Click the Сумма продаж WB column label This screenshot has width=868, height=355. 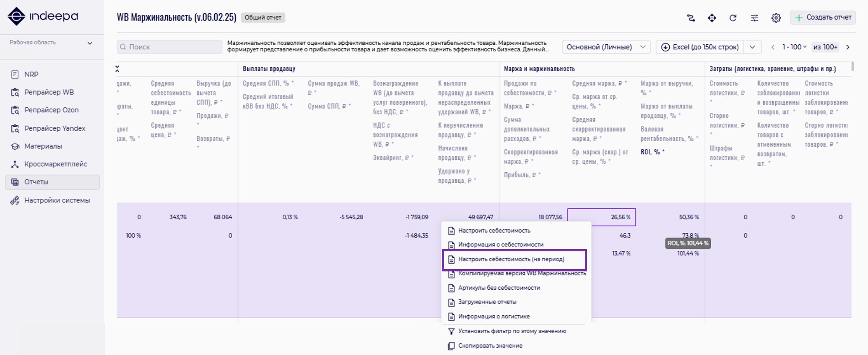coord(334,88)
